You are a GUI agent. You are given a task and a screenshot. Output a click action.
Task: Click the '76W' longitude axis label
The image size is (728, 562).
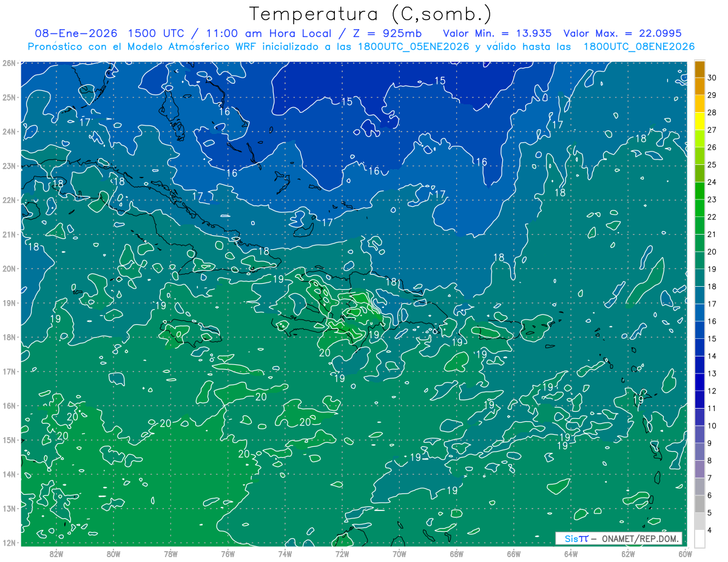(x=227, y=554)
